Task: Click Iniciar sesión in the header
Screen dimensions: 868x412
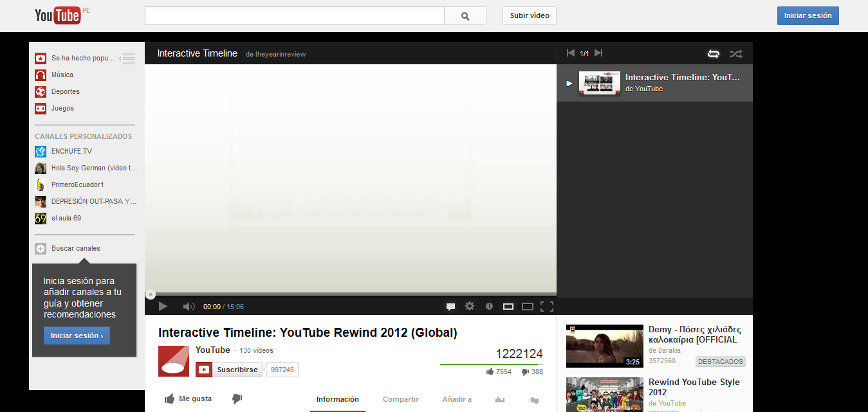Action: click(x=808, y=15)
